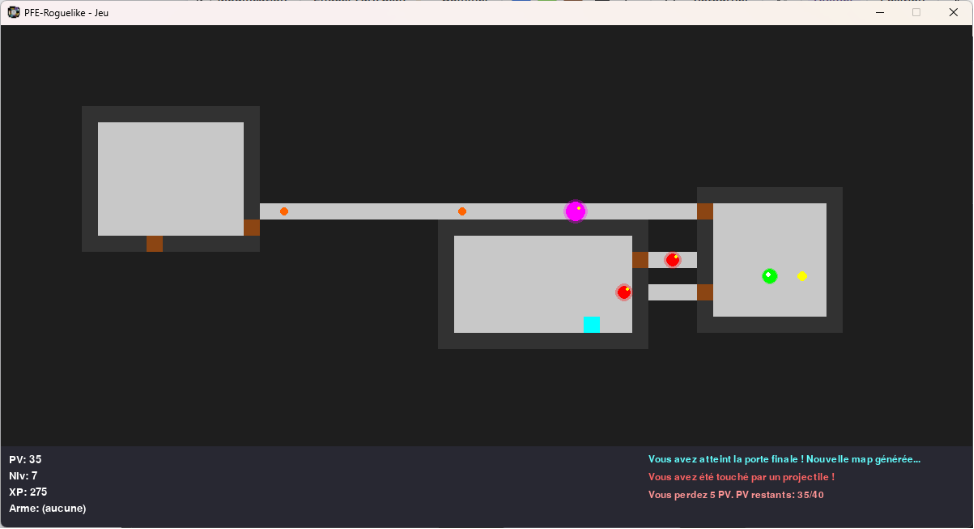Viewport: 974px width, 529px height.
Task: Click the red enemy inside middle room
Action: 624,292
